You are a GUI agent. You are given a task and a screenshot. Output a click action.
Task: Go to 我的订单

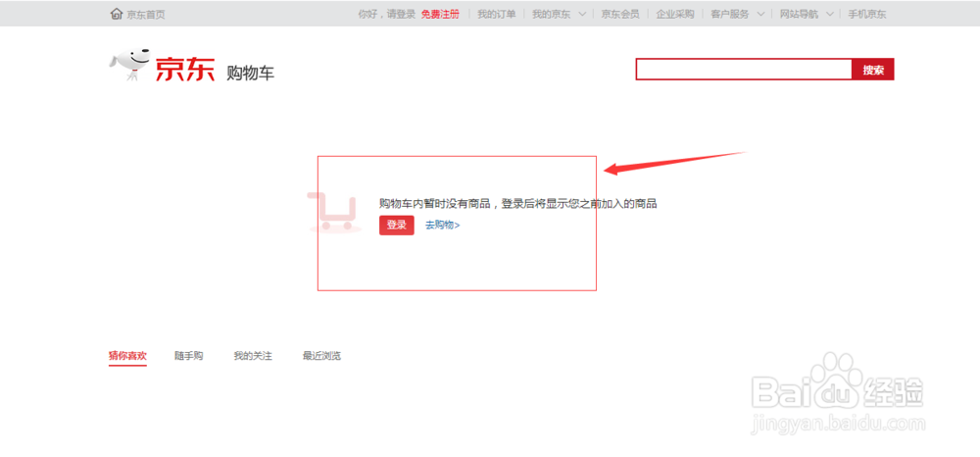coord(497,14)
